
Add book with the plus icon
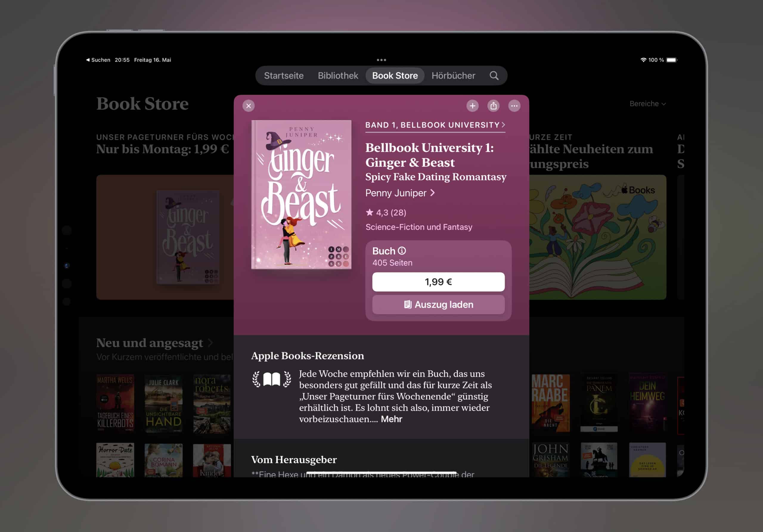[472, 106]
